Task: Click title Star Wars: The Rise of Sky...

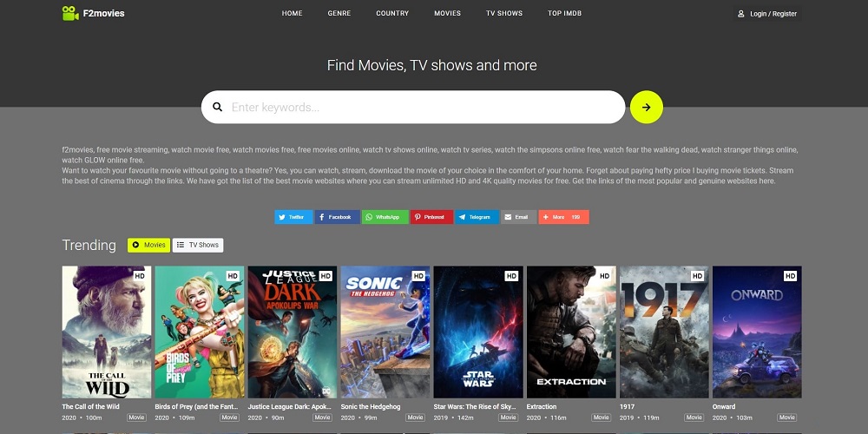Action: 475,407
